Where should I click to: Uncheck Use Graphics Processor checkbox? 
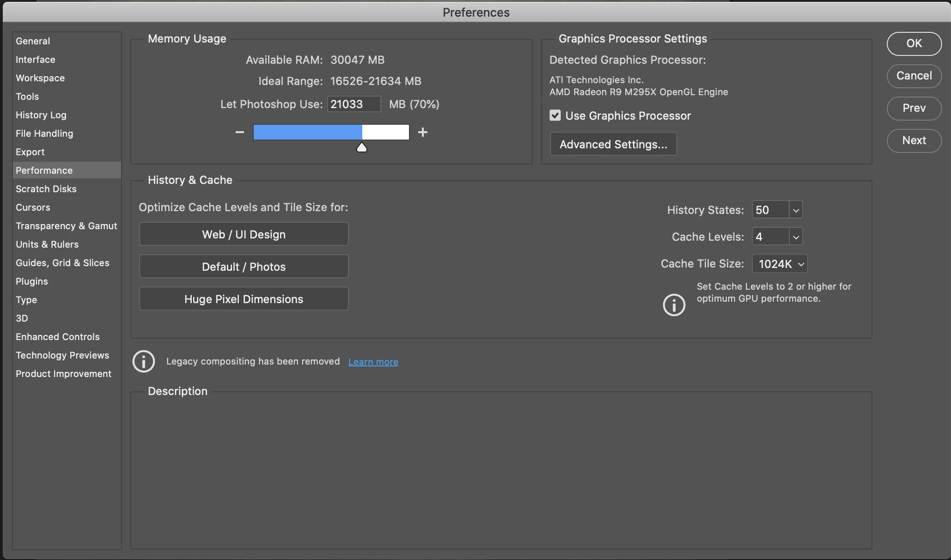555,116
